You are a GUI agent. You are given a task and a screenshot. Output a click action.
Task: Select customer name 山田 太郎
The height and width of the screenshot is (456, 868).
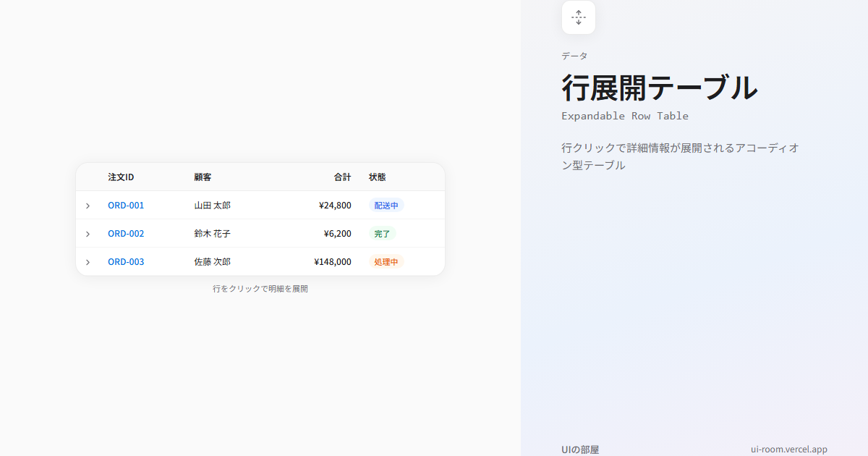pyautogui.click(x=212, y=206)
